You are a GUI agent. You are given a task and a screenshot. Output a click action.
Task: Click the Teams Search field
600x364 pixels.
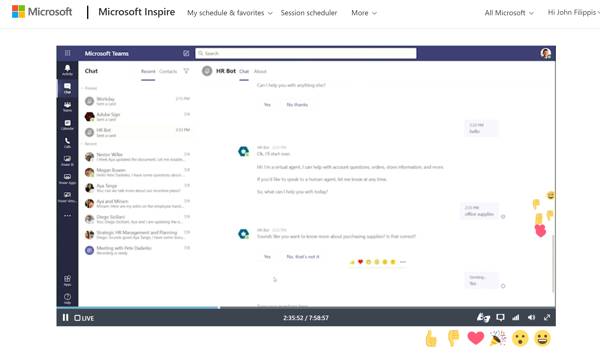[306, 53]
